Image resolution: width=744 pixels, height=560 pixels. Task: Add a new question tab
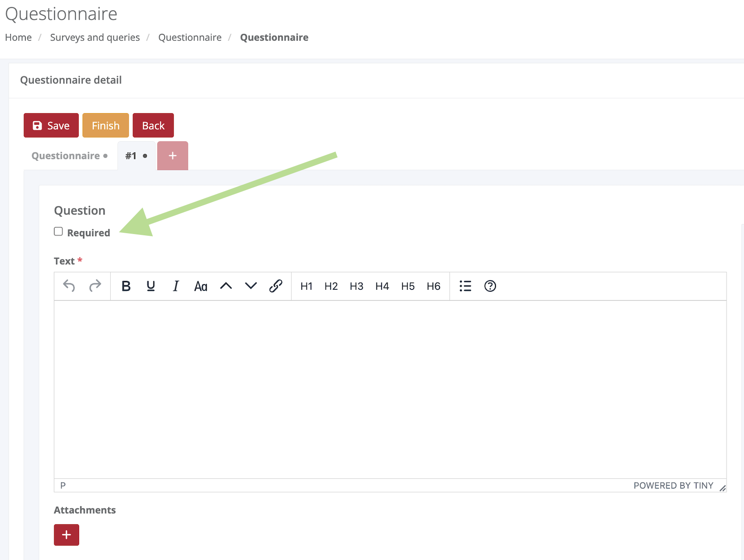(172, 156)
